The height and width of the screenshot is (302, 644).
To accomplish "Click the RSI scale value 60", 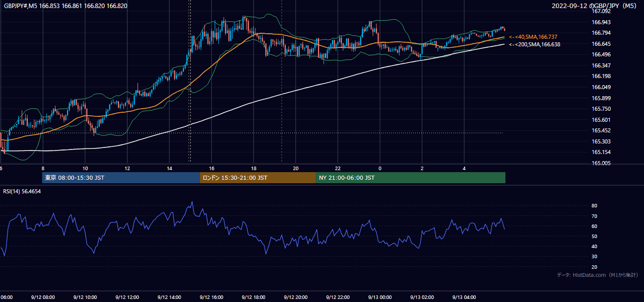I will pyautogui.click(x=595, y=226).
